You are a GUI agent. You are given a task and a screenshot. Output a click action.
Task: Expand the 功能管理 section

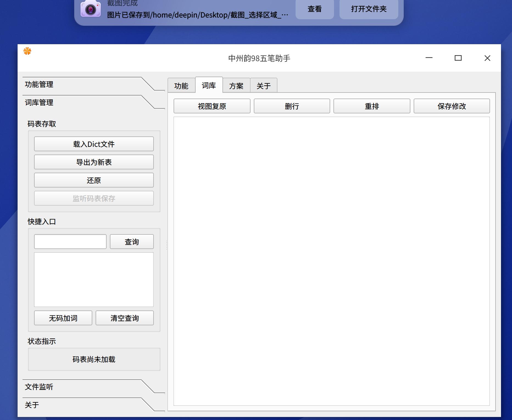pyautogui.click(x=39, y=85)
